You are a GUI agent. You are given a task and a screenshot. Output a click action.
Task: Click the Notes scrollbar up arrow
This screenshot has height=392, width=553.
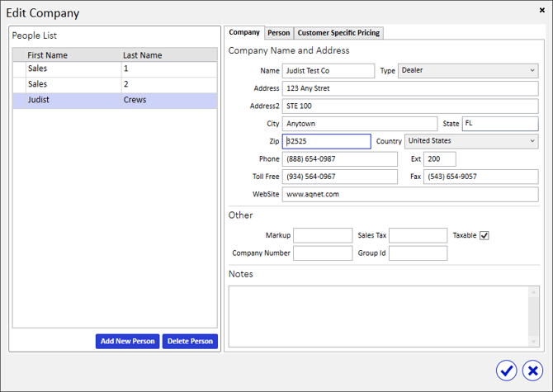pos(533,292)
